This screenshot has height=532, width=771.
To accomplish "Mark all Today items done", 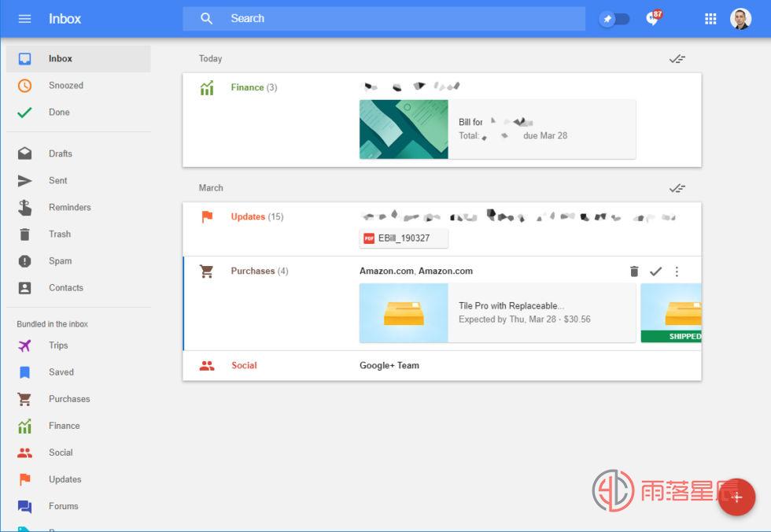I will coord(677,59).
